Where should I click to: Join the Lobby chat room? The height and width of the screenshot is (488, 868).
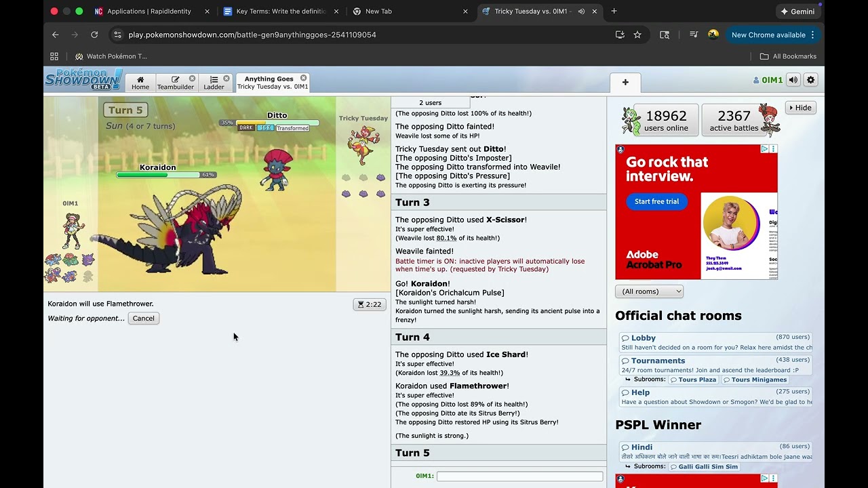click(x=716, y=342)
